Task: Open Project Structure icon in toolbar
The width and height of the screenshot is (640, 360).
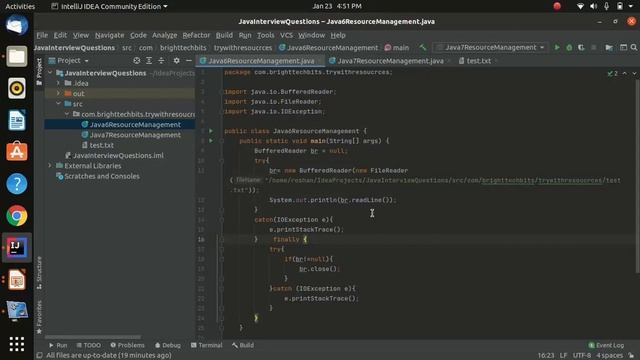Action: [x=609, y=48]
